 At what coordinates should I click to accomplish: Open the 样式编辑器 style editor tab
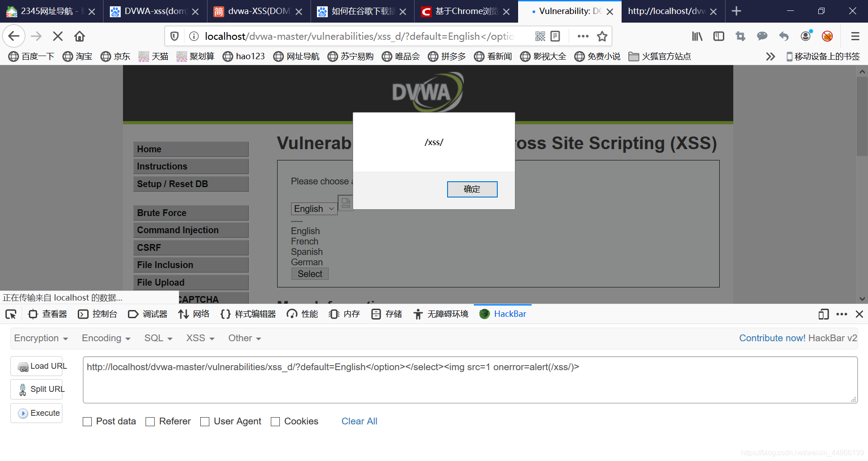pyautogui.click(x=248, y=314)
